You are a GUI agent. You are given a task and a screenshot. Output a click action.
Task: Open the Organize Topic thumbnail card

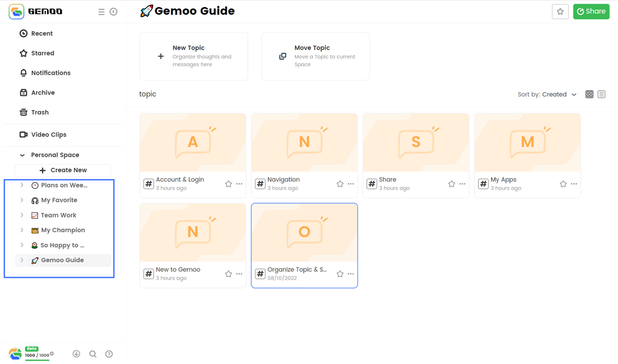tap(304, 232)
